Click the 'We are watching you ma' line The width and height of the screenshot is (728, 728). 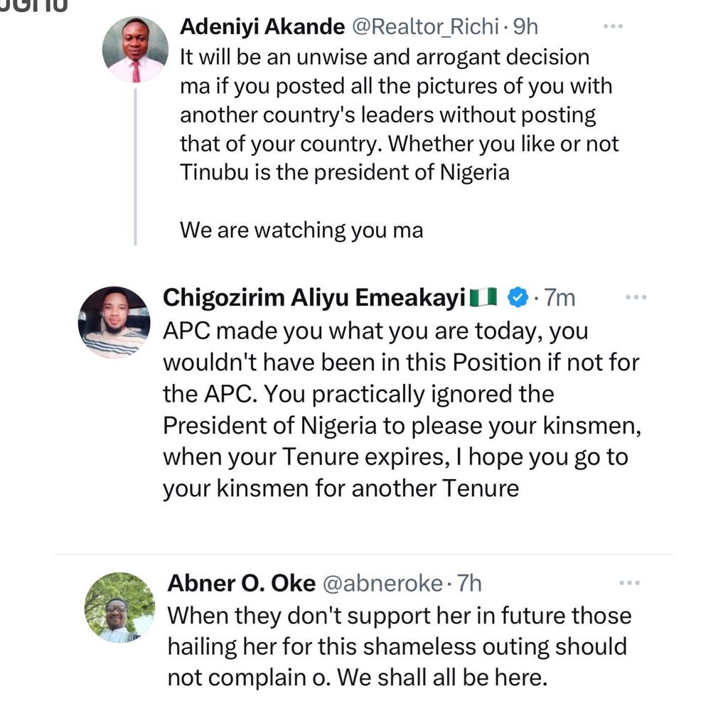tap(301, 230)
